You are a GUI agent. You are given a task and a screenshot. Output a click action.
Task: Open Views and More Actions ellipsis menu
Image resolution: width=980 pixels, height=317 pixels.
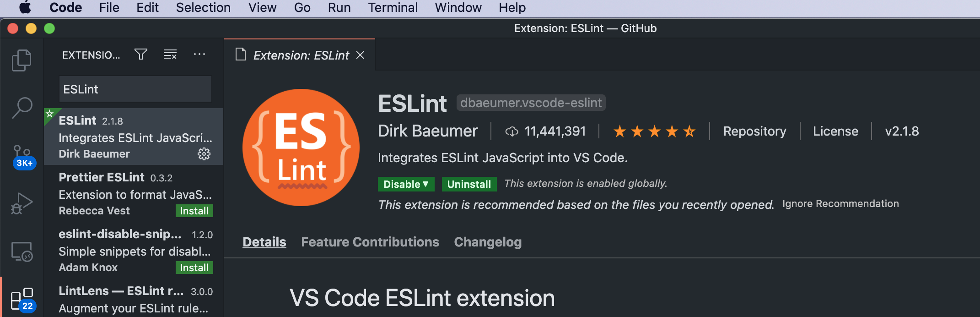pyautogui.click(x=199, y=55)
